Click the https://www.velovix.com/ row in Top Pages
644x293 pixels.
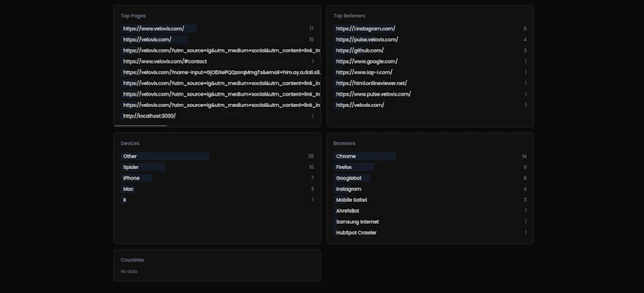click(x=217, y=29)
